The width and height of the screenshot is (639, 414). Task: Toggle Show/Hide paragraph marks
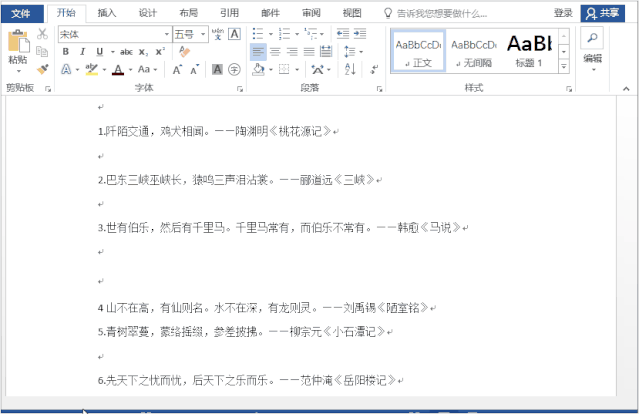374,70
